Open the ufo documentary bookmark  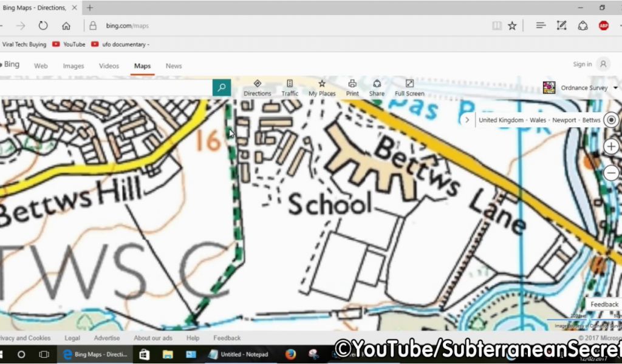pyautogui.click(x=120, y=44)
